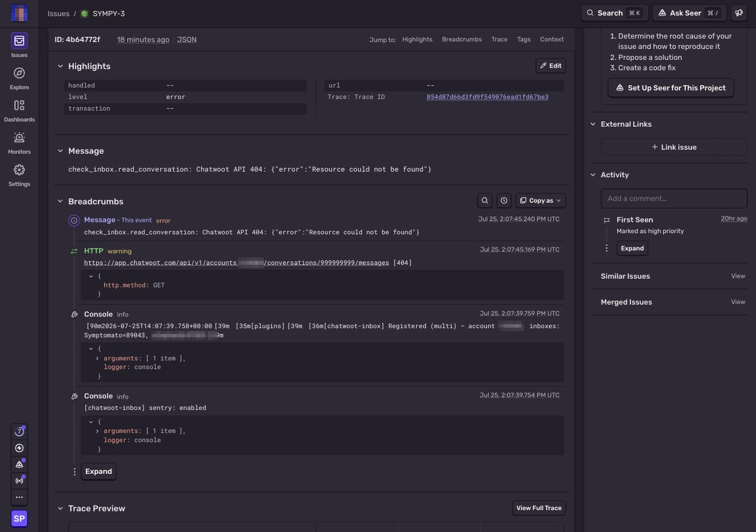Click the SYMPY-3 issue label
The height and width of the screenshot is (532, 756).
[109, 13]
